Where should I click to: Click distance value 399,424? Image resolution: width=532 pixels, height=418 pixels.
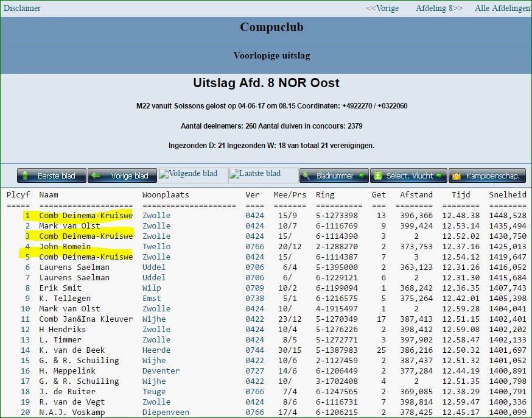coord(416,226)
